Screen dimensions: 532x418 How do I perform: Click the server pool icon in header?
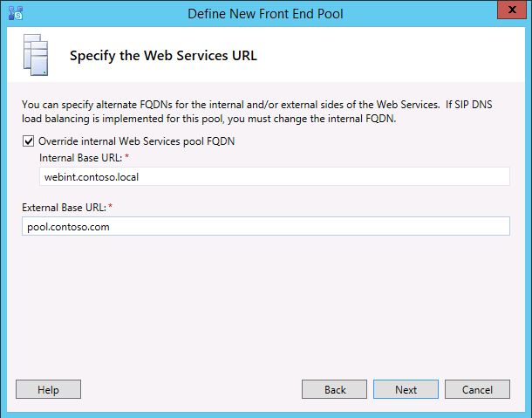[x=36, y=55]
